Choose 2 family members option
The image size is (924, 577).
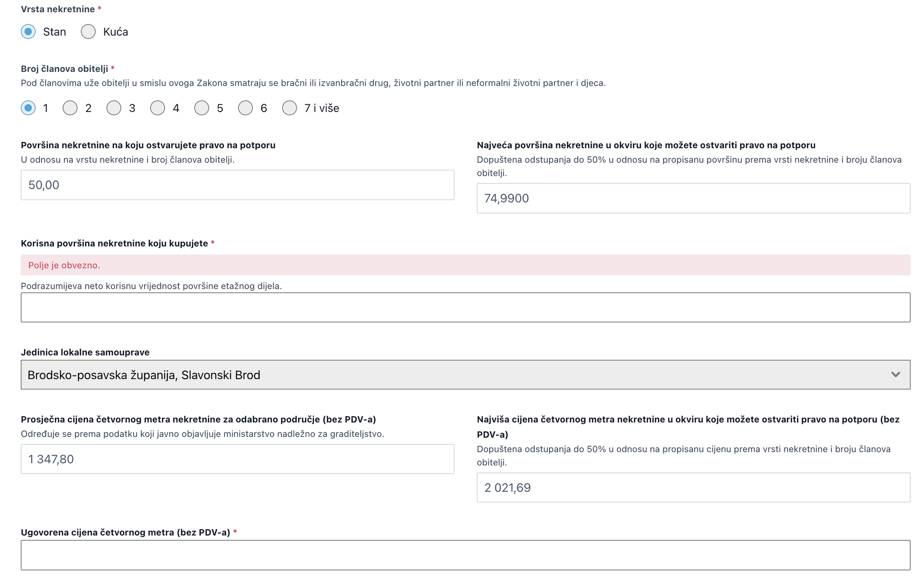click(70, 108)
